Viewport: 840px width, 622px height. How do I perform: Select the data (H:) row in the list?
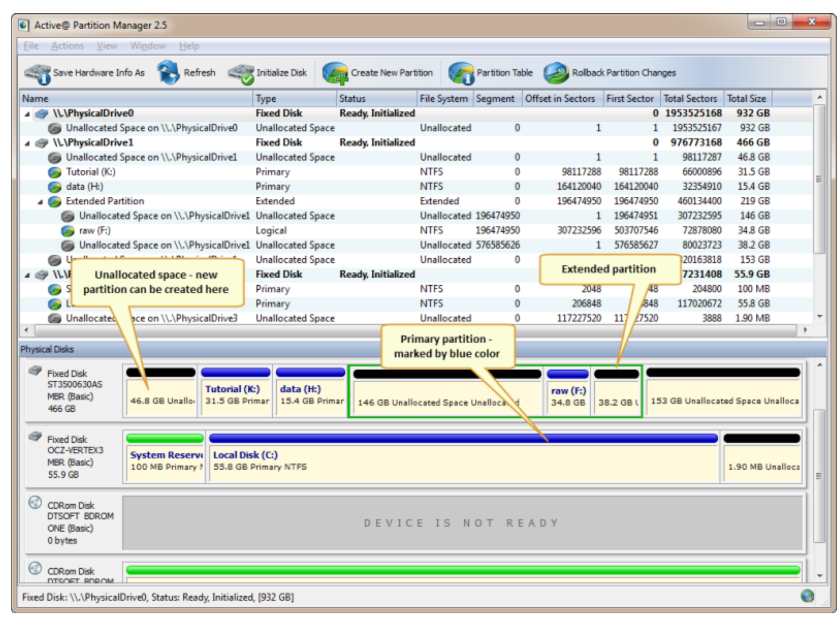point(85,187)
